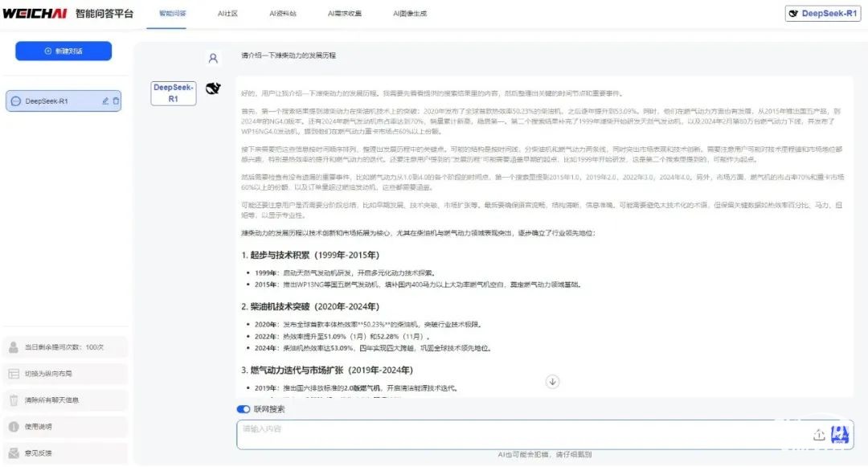Click the send message icon
Viewport: 868px width, 467px height.
(841, 434)
